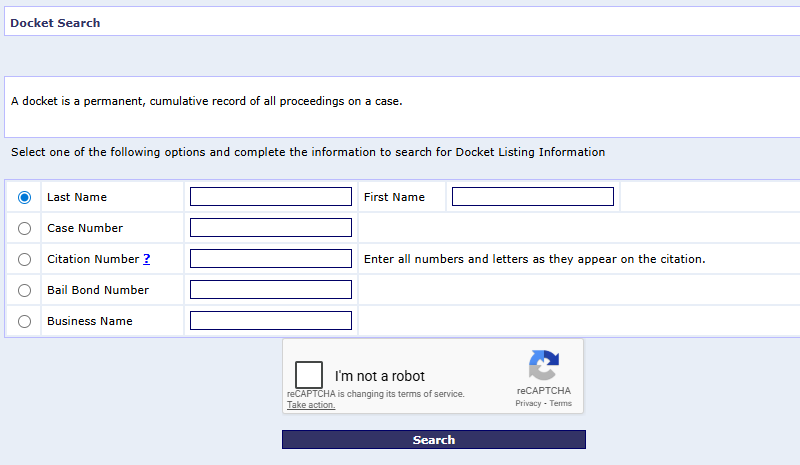
Task: Click the Case Number text field
Action: tap(270, 228)
